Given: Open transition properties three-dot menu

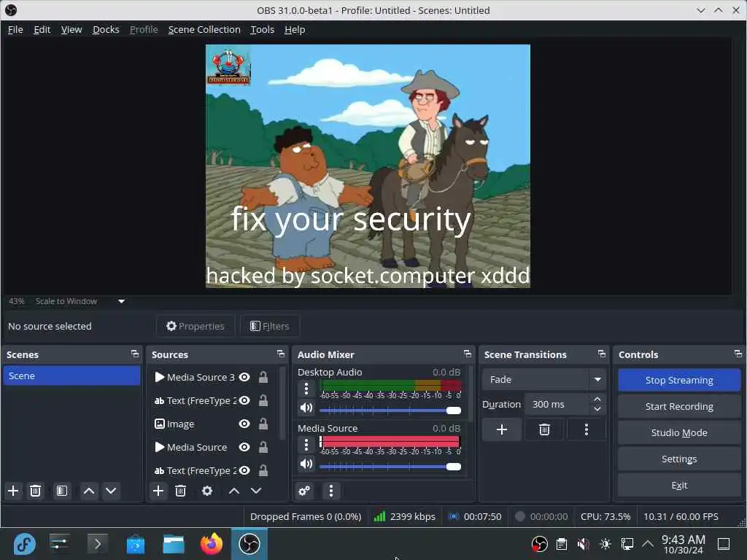Looking at the screenshot, I should pos(587,430).
